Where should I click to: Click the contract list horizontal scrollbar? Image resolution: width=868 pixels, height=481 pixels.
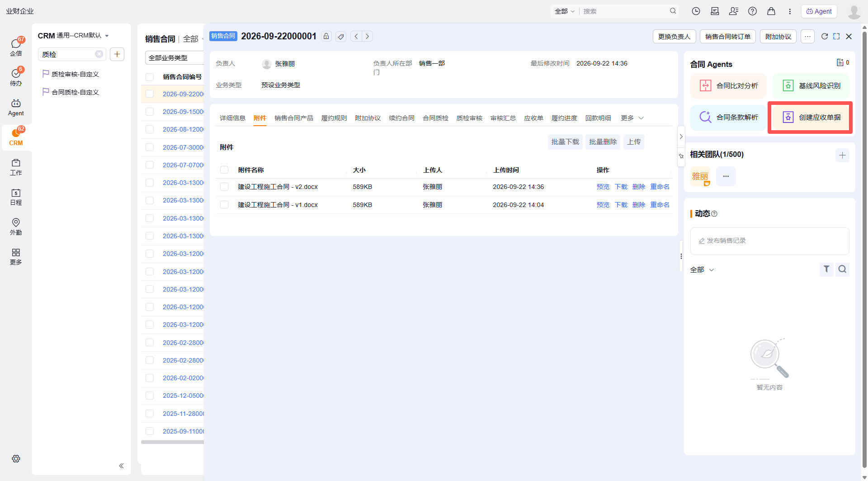click(x=172, y=442)
